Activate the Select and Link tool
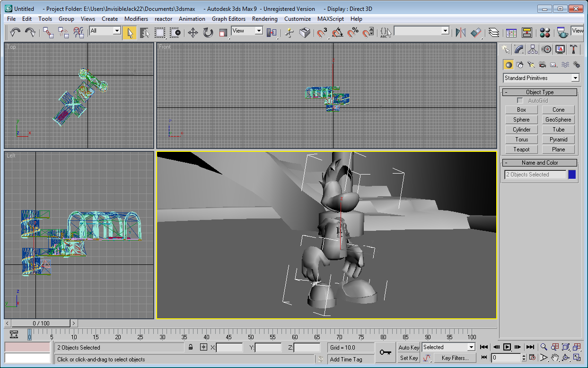The image size is (588, 368). tap(48, 32)
